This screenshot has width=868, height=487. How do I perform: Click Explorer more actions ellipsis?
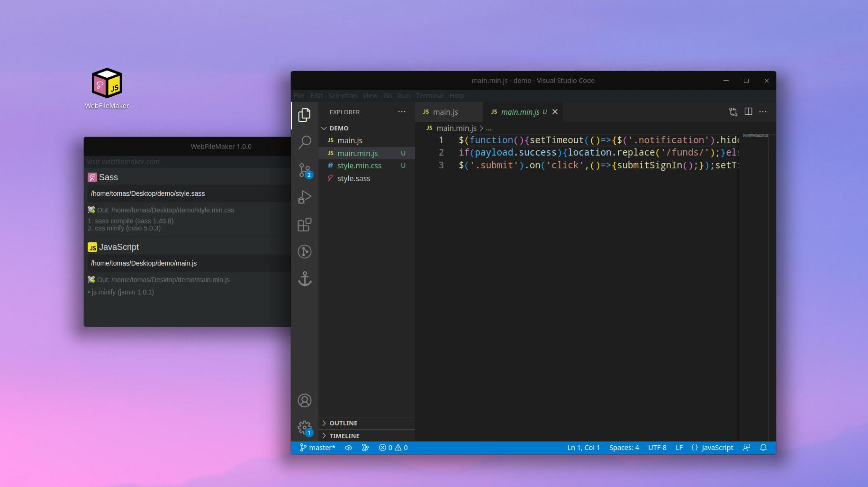coord(402,112)
